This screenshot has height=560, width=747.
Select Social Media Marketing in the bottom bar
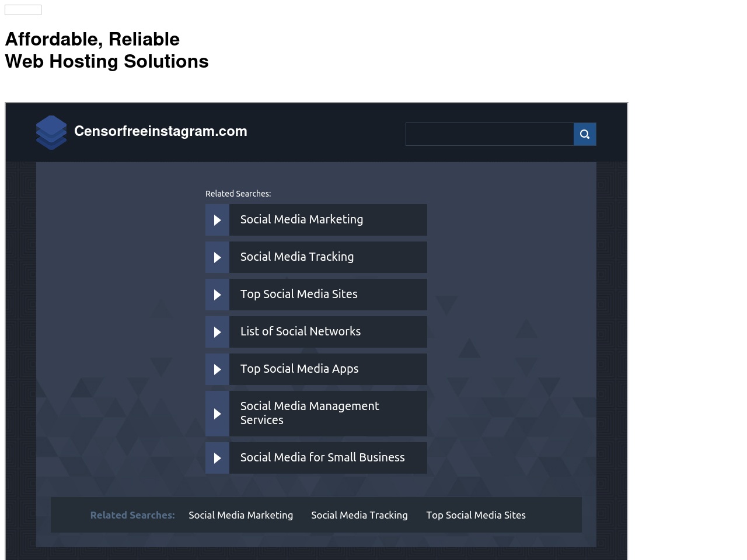click(x=241, y=515)
